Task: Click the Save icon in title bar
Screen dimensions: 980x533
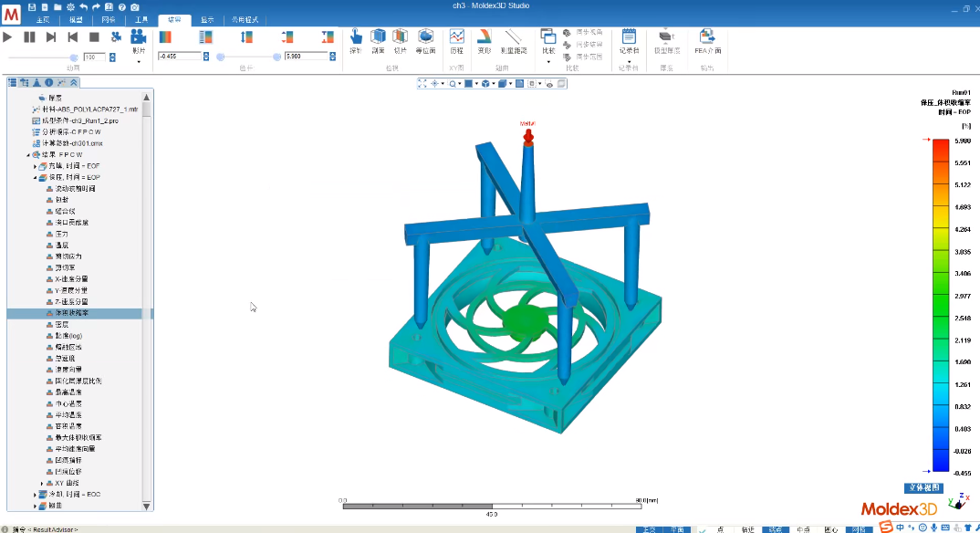Action: 32,7
